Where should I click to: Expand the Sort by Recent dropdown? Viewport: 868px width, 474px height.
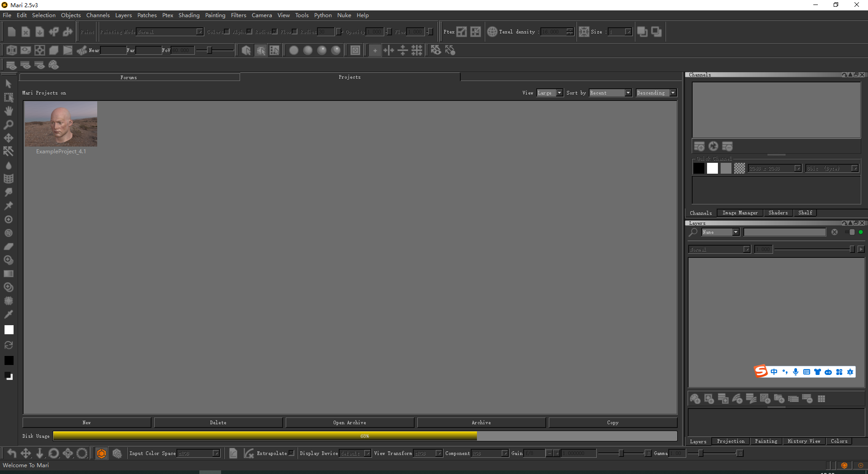610,93
